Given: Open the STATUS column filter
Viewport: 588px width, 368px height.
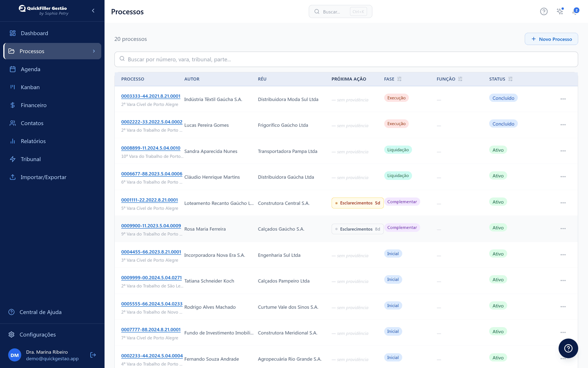Looking at the screenshot, I should point(510,79).
